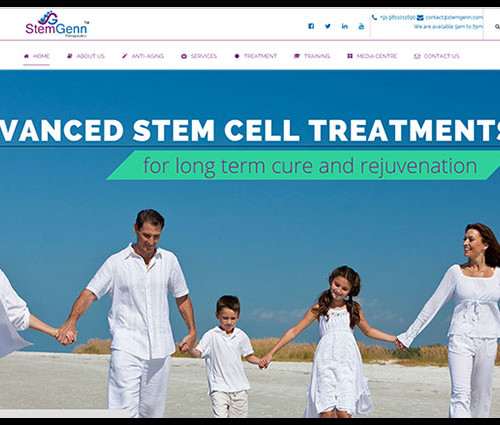Click the phone icon in the header
500x425 pixels.
[x=374, y=17]
